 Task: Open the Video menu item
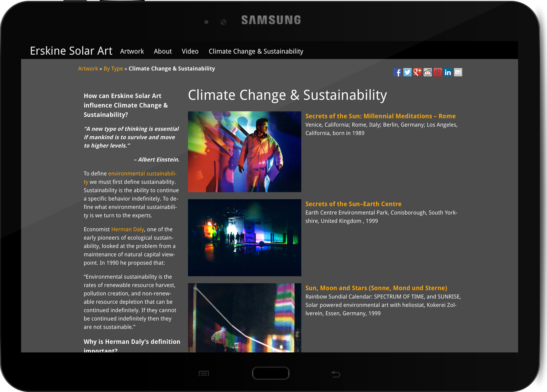coord(190,51)
